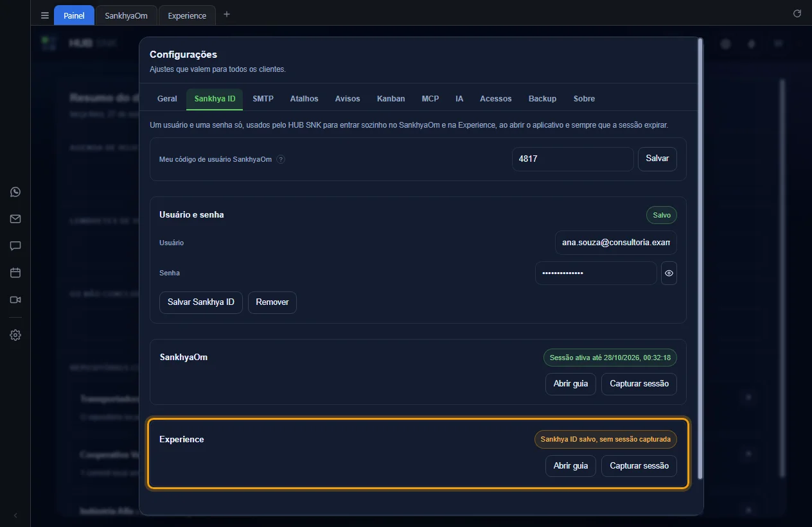Image resolution: width=812 pixels, height=527 pixels.
Task: Click the Salvar Sankhya ID button
Action: pos(201,302)
